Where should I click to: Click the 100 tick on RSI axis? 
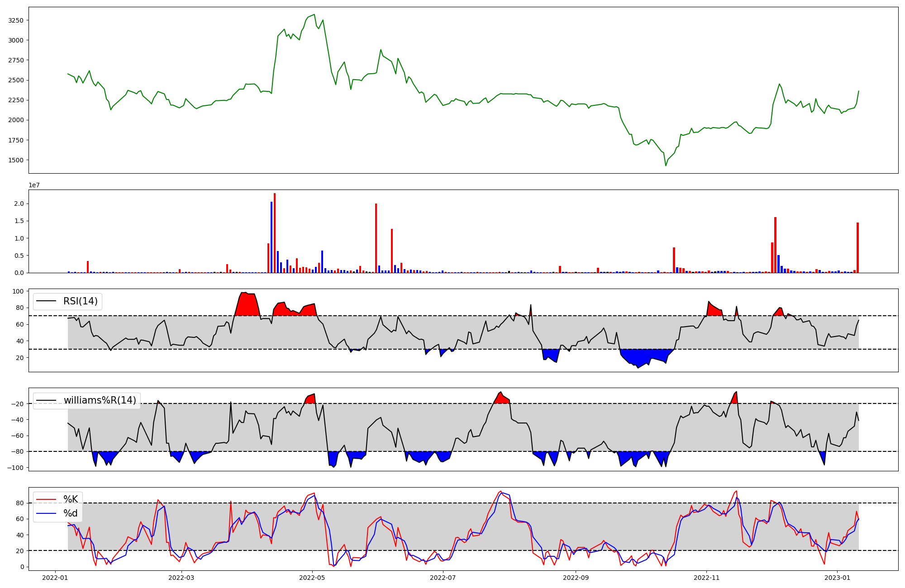coord(18,291)
